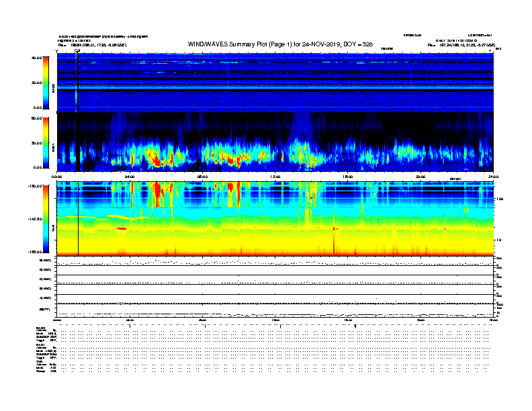
Task: Click the 12:00 tick label below RAD1 panel
Action: click(275, 177)
